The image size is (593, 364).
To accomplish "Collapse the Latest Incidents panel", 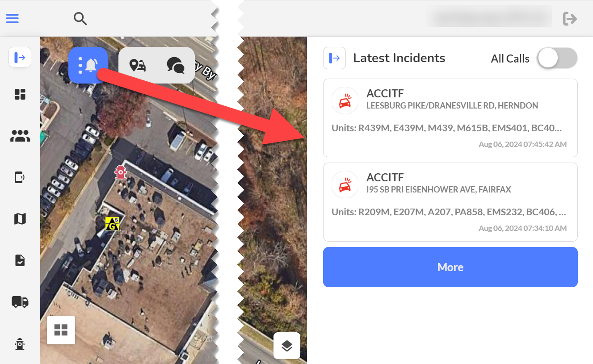I will point(335,58).
